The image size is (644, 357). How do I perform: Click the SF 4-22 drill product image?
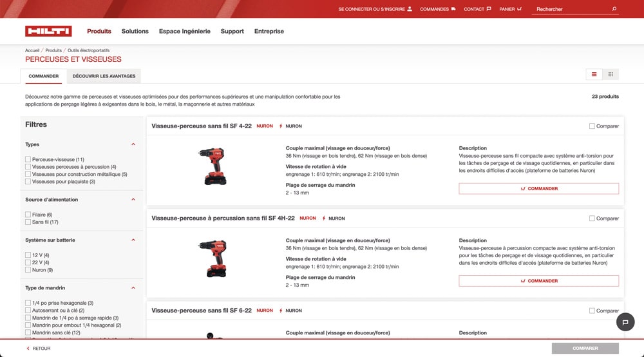click(211, 166)
